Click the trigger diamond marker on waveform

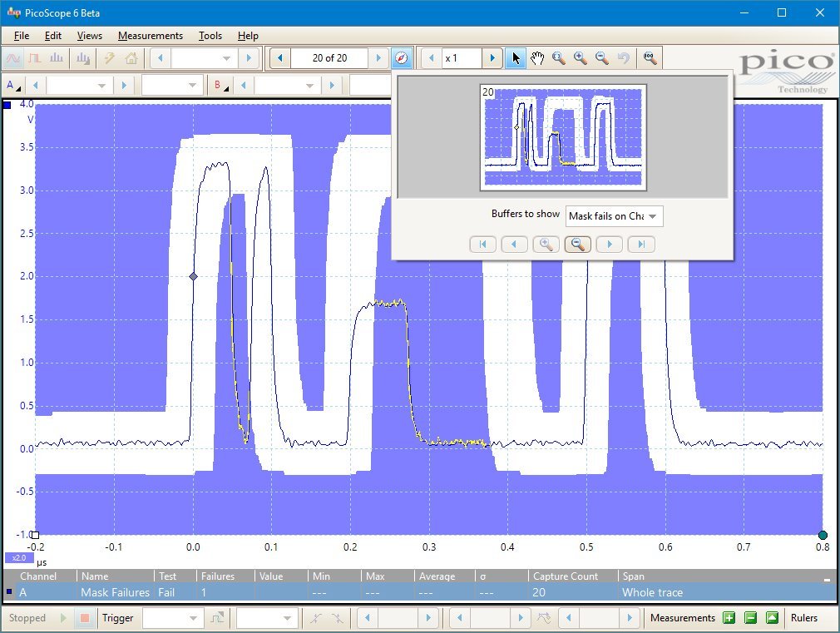click(x=194, y=276)
